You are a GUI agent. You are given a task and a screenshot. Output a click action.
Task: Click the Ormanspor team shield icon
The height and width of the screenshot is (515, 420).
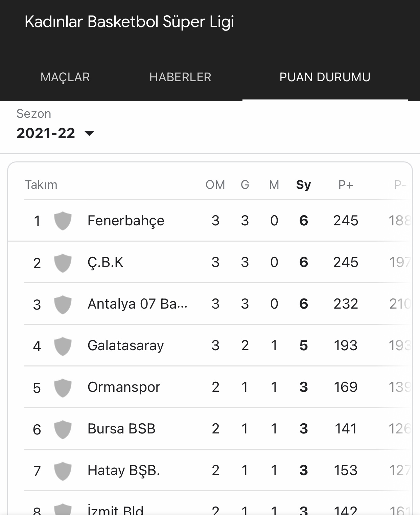(63, 387)
